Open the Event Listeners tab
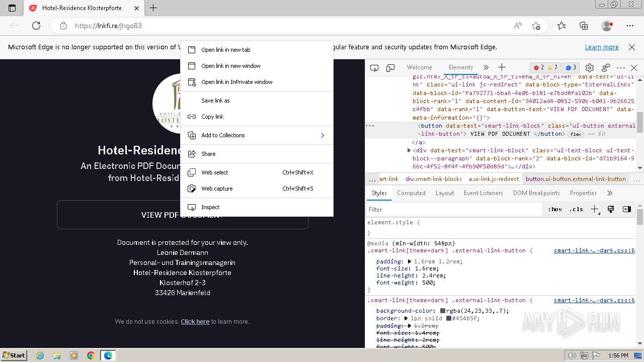The width and height of the screenshot is (644, 362). coord(484,193)
